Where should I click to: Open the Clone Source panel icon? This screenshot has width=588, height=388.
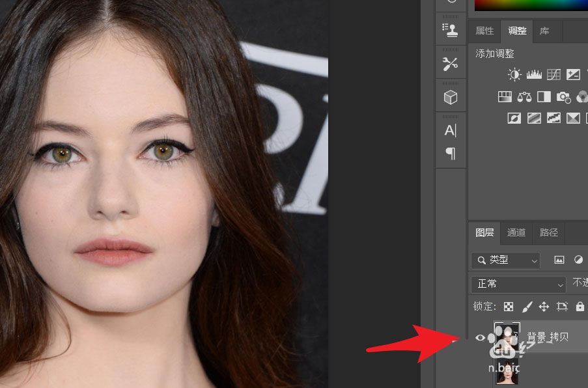pos(451,30)
